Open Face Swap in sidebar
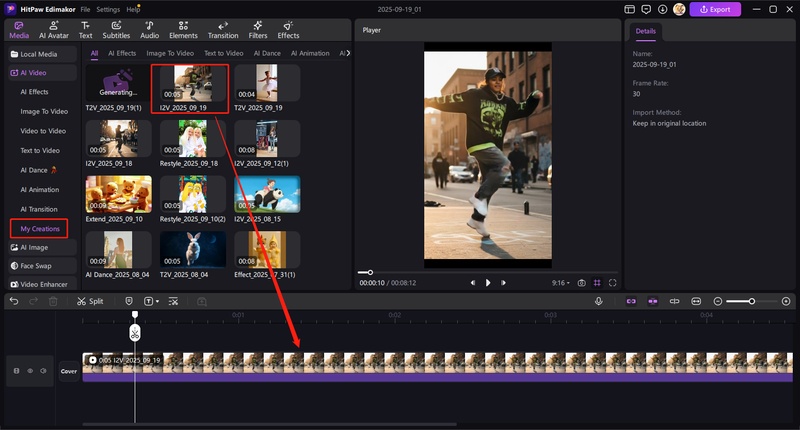Image resolution: width=800 pixels, height=430 pixels. [x=42, y=266]
